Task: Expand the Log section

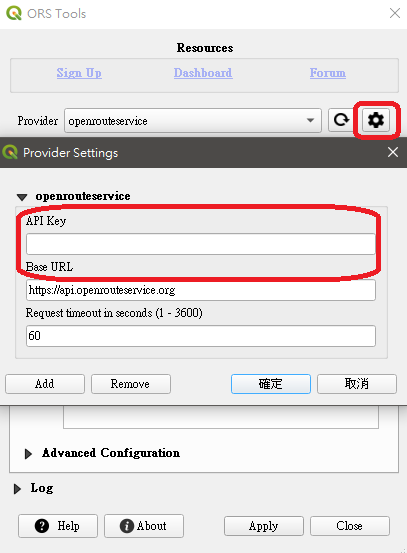Action: coord(17,489)
